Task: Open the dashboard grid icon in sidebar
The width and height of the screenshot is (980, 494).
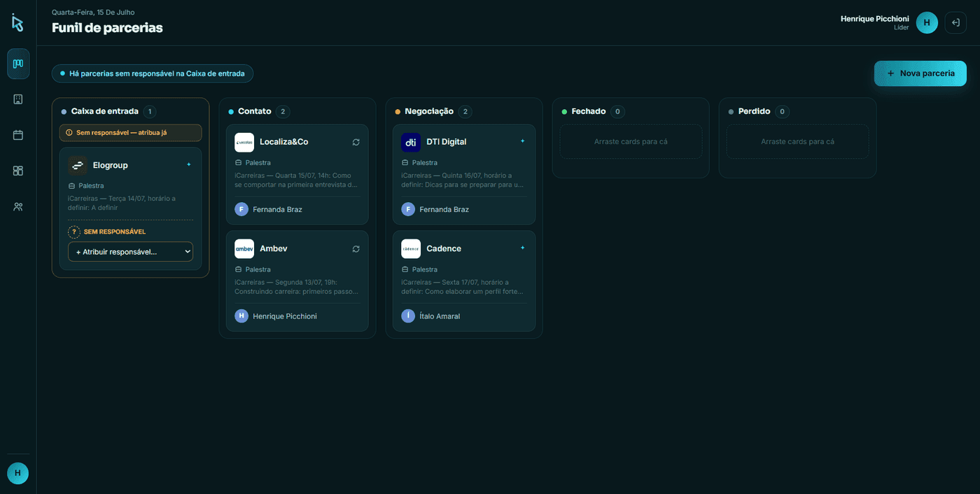Action: (18, 171)
